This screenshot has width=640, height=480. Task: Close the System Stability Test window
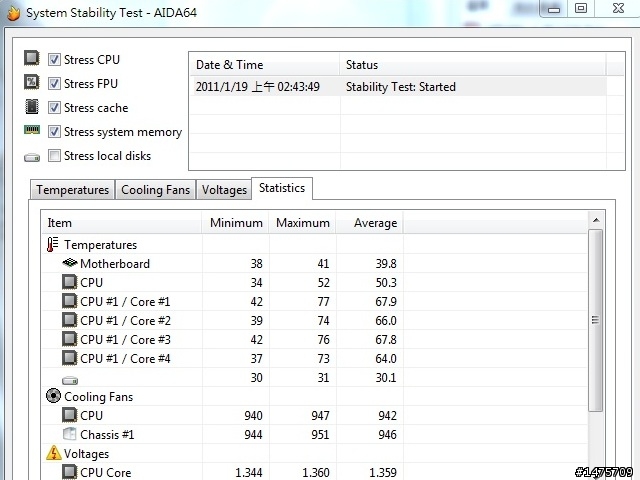point(618,8)
